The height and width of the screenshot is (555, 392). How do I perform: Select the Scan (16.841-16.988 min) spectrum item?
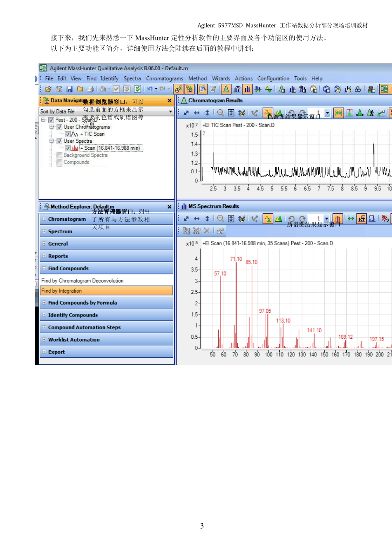click(x=111, y=148)
